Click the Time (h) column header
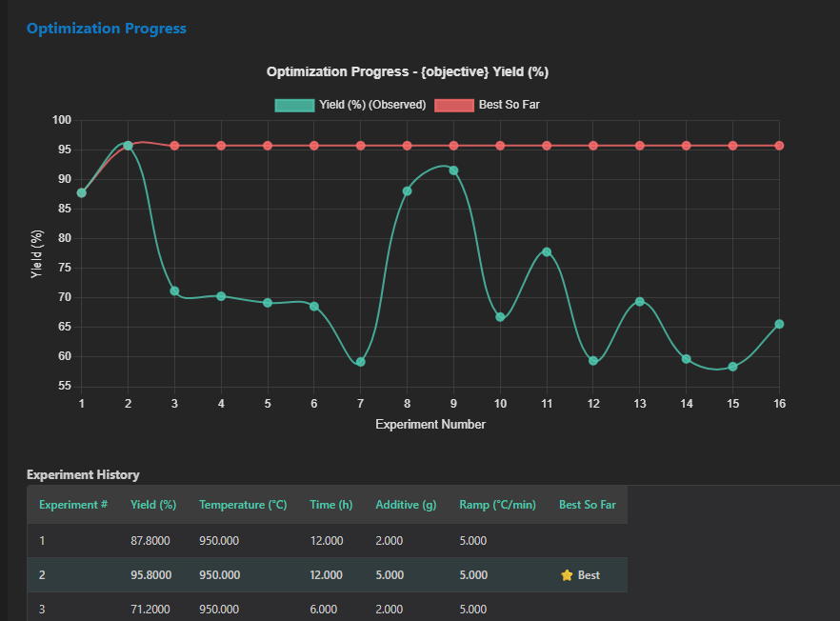Image resolution: width=840 pixels, height=621 pixels. 330,505
